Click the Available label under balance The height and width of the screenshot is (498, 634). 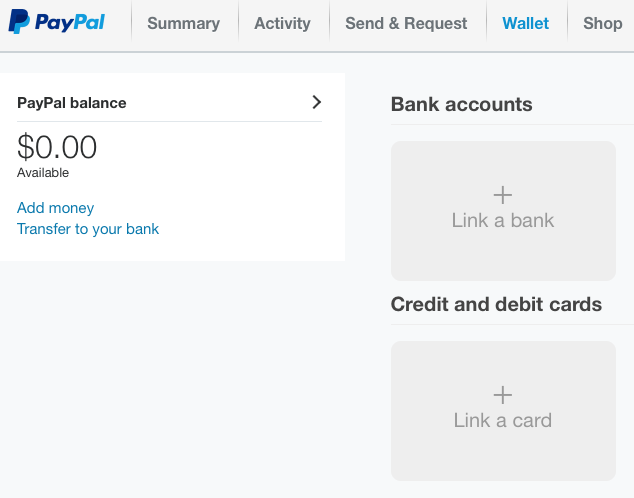click(x=43, y=173)
